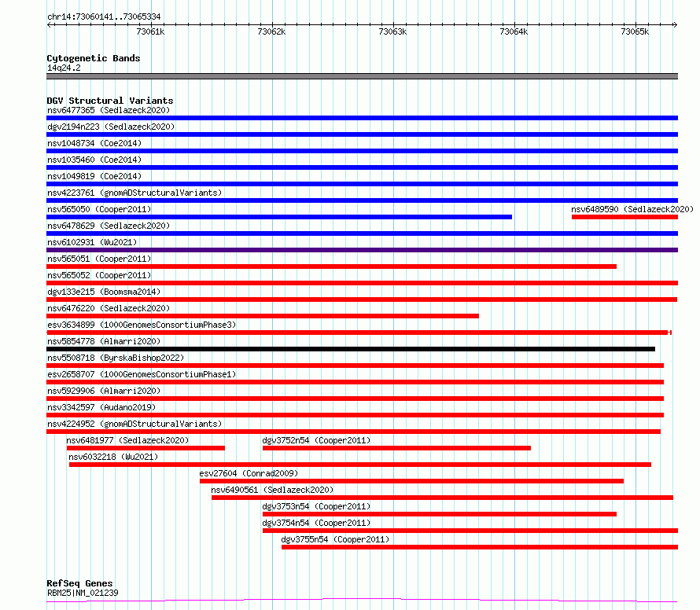Click the black nsv5854778 variant bar

pyautogui.click(x=351, y=349)
